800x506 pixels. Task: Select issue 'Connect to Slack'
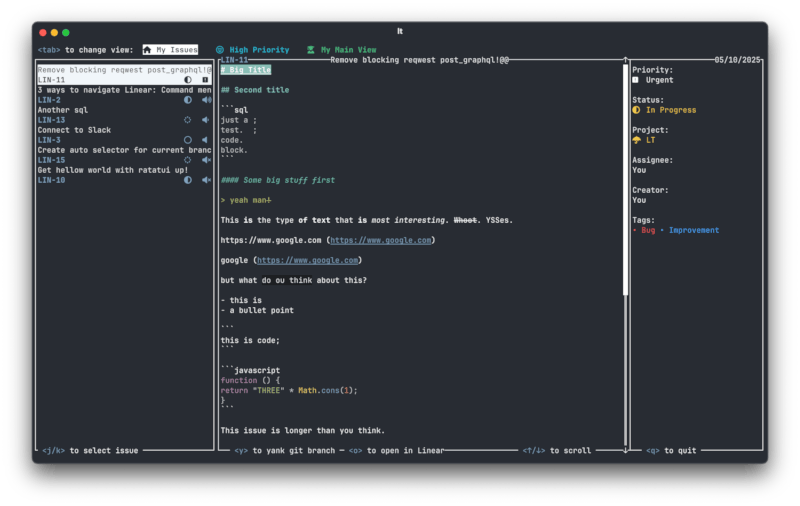click(124, 135)
